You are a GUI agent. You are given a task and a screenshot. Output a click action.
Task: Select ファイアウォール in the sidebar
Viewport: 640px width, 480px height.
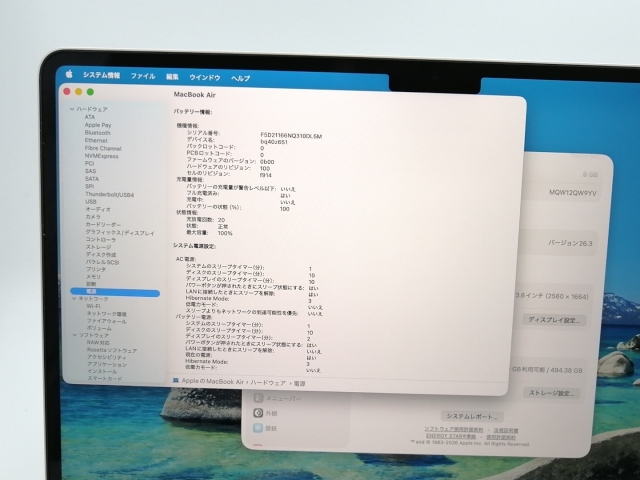(107, 321)
